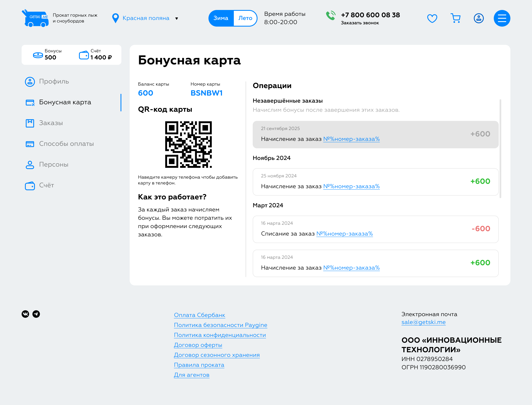
Task: Open the Telegram social icon
Action: (36, 314)
